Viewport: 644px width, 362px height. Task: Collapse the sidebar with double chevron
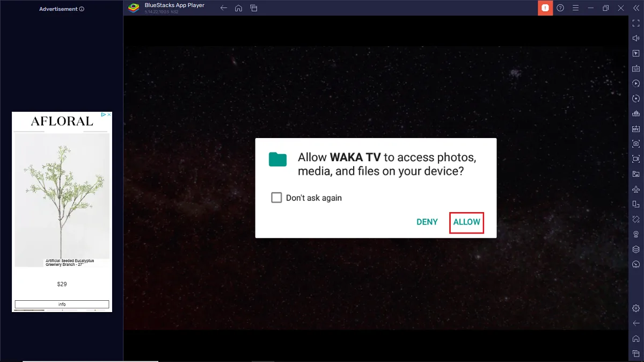636,8
